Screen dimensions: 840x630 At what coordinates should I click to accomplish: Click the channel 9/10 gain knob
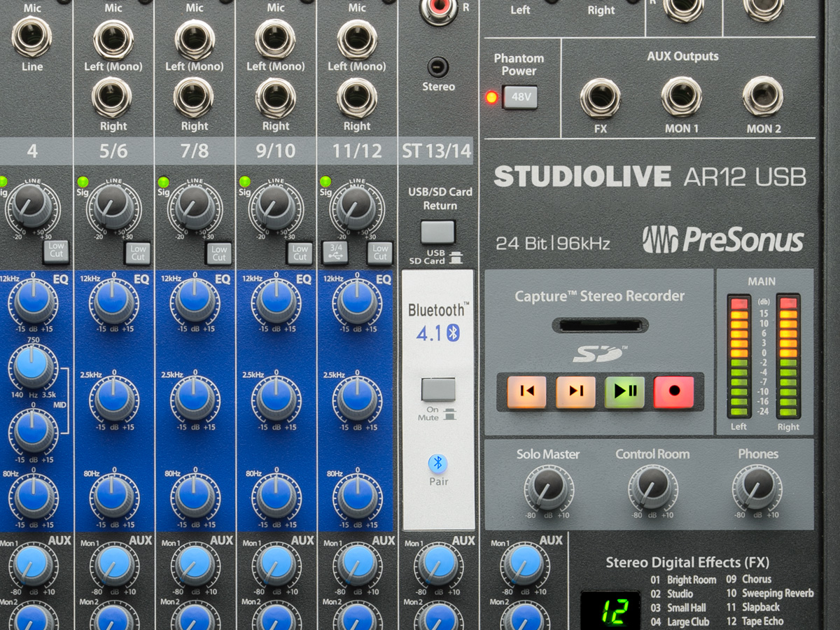(276, 206)
